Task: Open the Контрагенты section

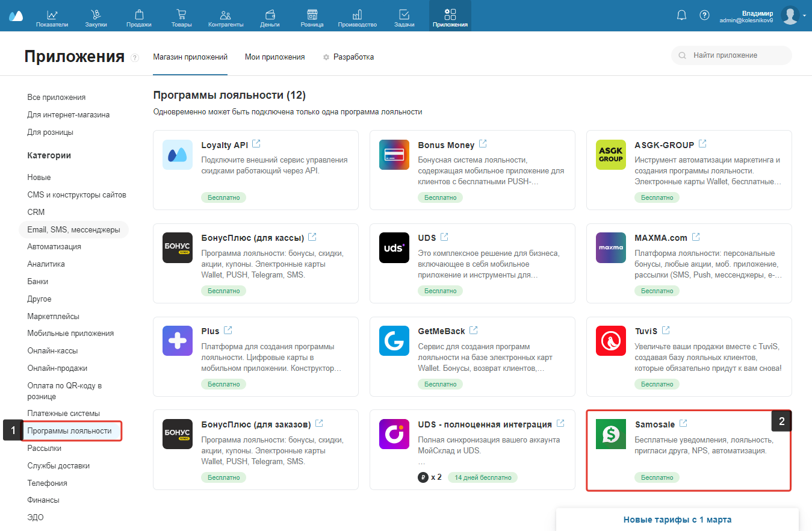Action: coord(226,18)
